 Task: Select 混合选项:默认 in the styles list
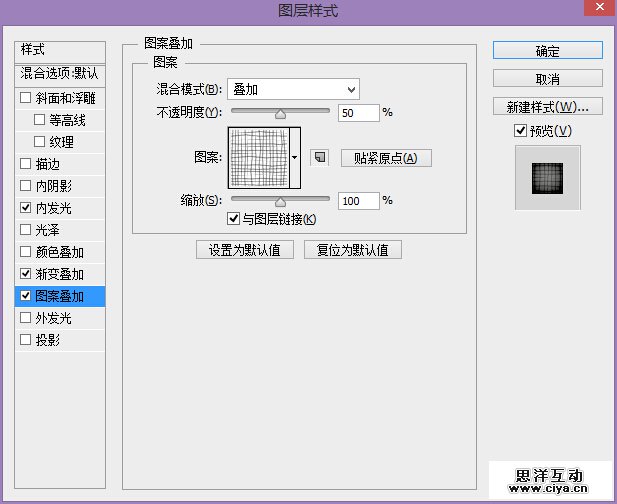click(x=60, y=75)
